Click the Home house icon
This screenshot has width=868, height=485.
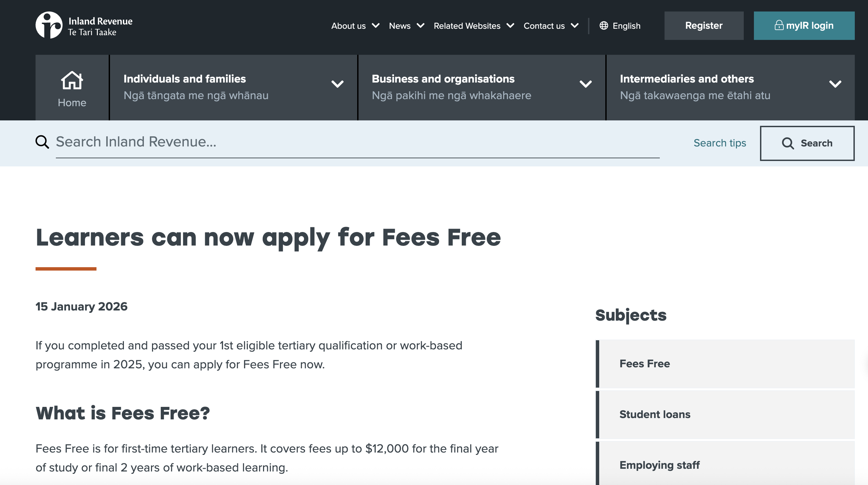[72, 80]
